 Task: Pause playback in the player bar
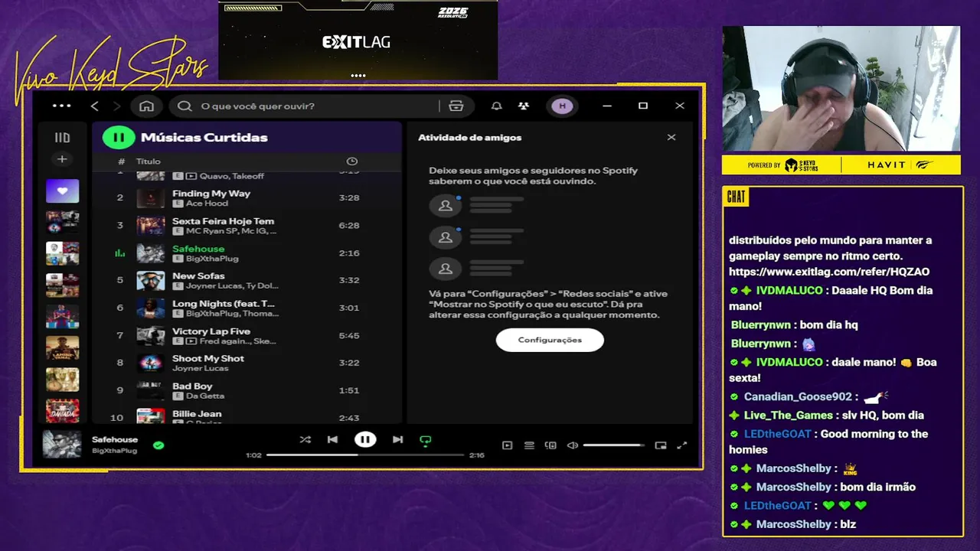click(365, 440)
